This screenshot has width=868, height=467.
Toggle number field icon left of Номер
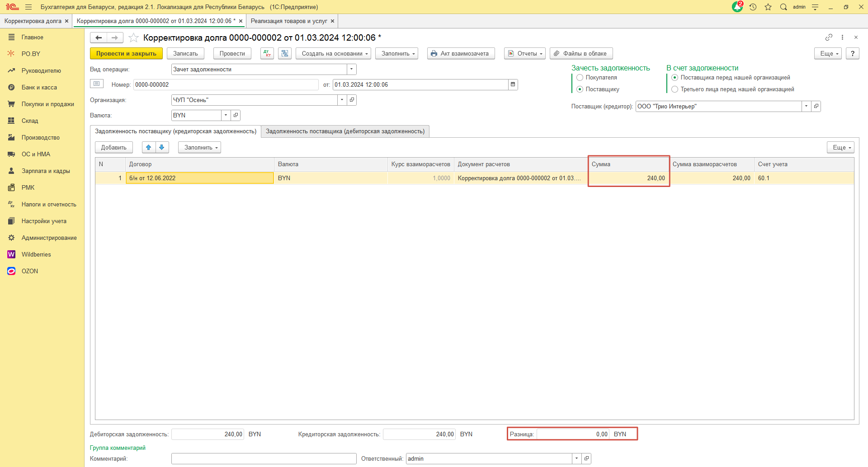tap(97, 84)
